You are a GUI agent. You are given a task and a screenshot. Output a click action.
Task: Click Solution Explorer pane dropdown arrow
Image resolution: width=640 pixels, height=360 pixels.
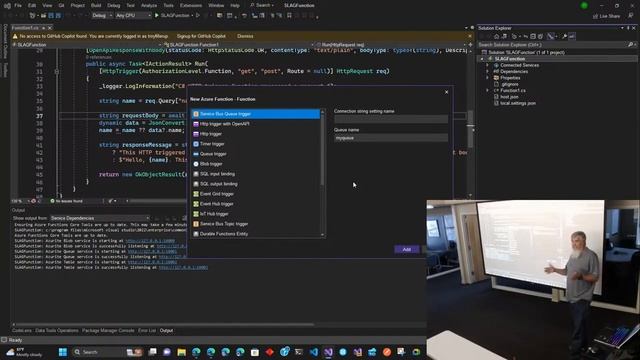coord(622,28)
